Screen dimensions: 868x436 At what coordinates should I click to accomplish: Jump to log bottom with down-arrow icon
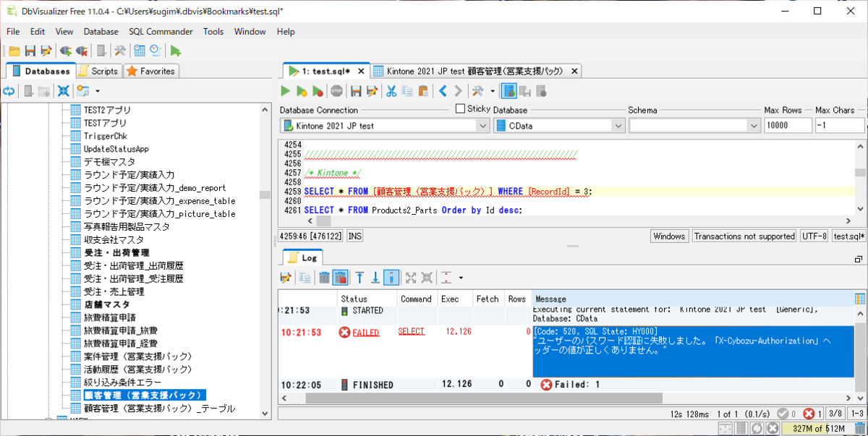tap(375, 277)
